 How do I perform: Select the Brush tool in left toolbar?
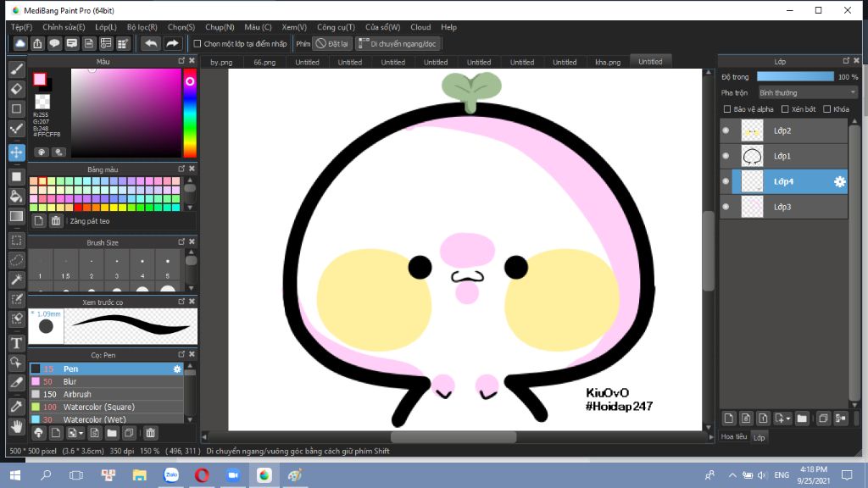16,69
